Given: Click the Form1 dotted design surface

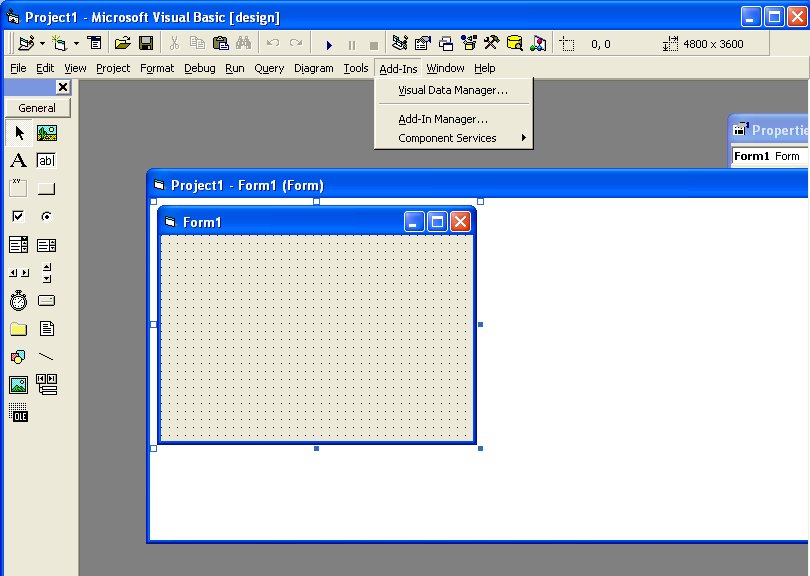Looking at the screenshot, I should [317, 337].
